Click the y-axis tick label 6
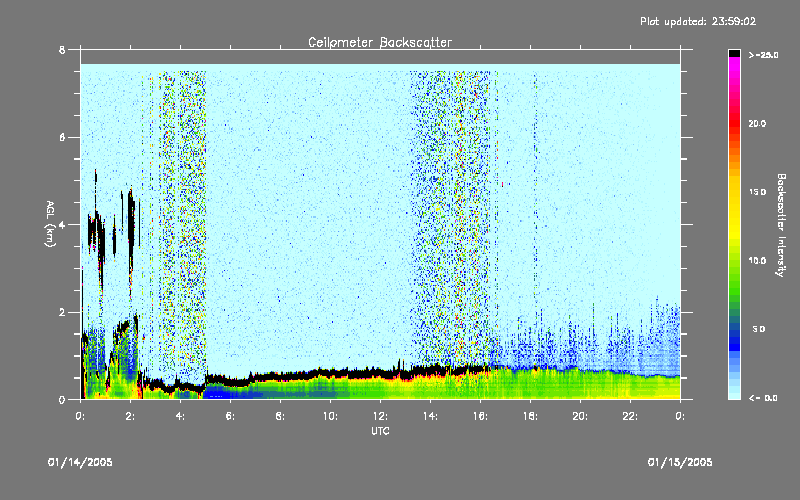This screenshot has width=800, height=500. [62, 138]
